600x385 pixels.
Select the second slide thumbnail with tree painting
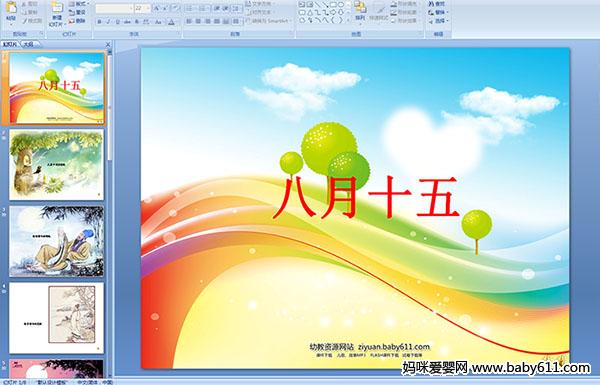(57, 165)
